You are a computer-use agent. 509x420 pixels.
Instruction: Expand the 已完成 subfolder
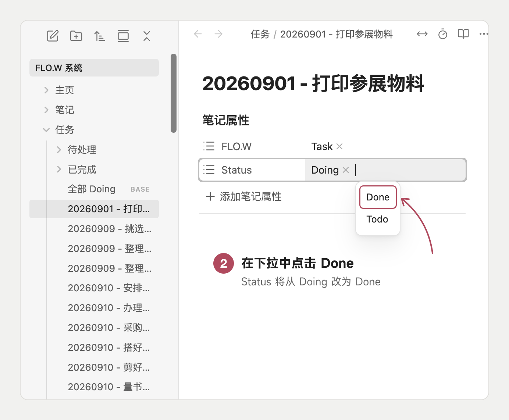pos(59,170)
